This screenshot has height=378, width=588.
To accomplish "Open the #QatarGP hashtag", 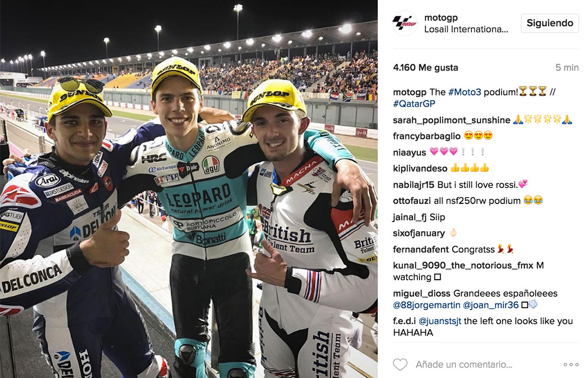I will [x=414, y=104].
